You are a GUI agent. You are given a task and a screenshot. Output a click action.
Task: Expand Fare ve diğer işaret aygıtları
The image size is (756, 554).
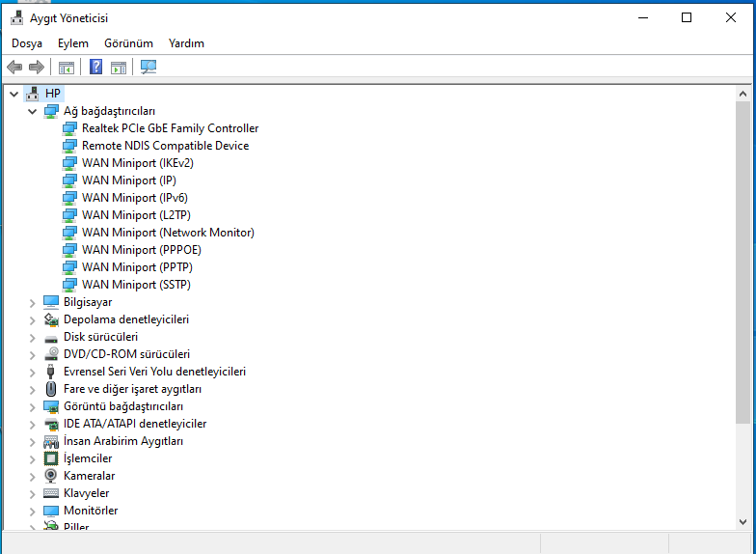point(33,390)
